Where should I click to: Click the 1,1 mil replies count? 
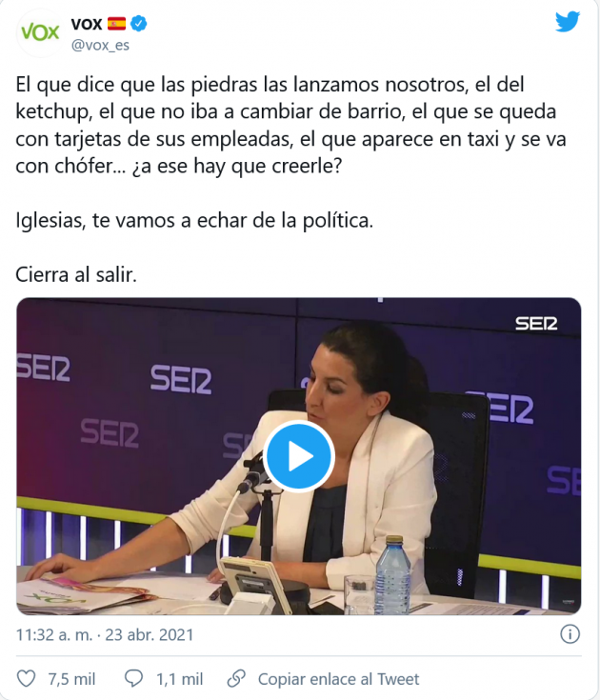(179, 679)
